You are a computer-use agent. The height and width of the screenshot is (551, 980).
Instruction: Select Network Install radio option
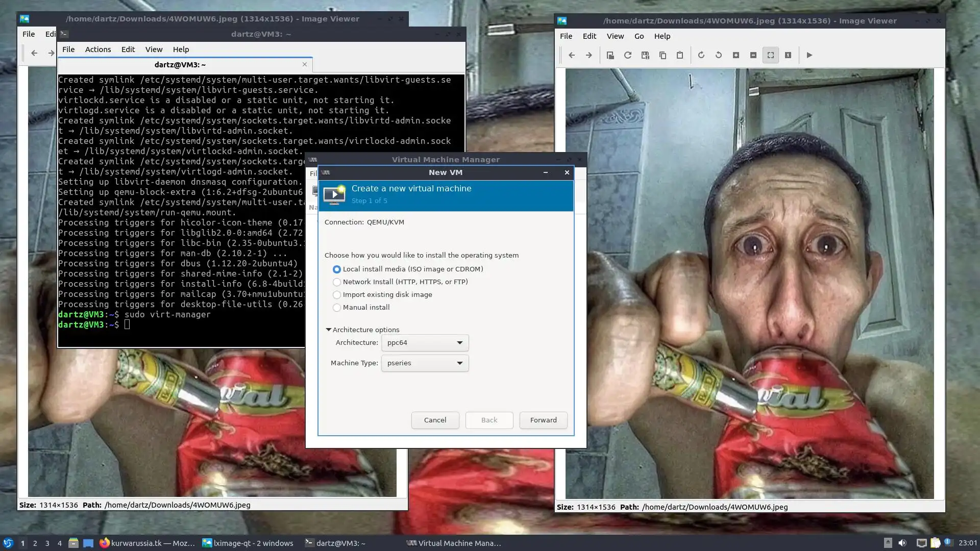[x=337, y=282]
